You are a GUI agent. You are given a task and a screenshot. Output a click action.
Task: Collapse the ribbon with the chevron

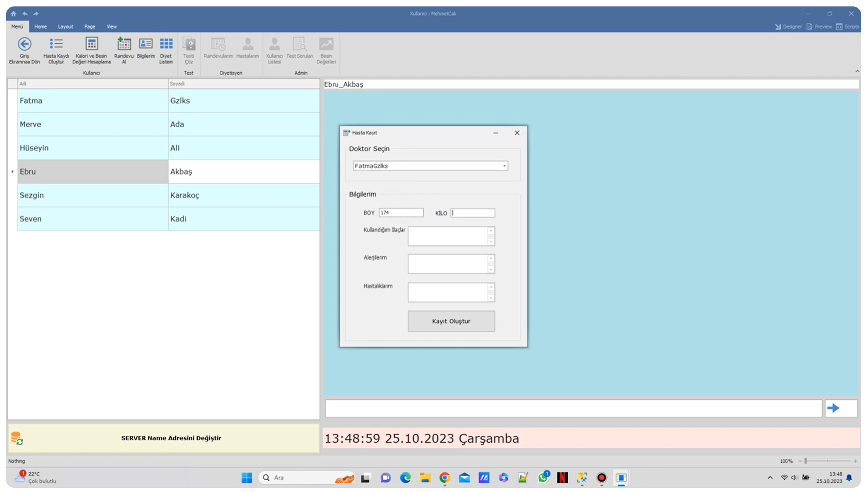(857, 71)
